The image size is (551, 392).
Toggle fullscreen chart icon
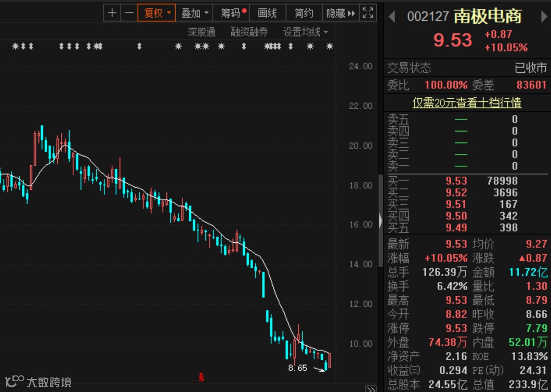(x=368, y=13)
